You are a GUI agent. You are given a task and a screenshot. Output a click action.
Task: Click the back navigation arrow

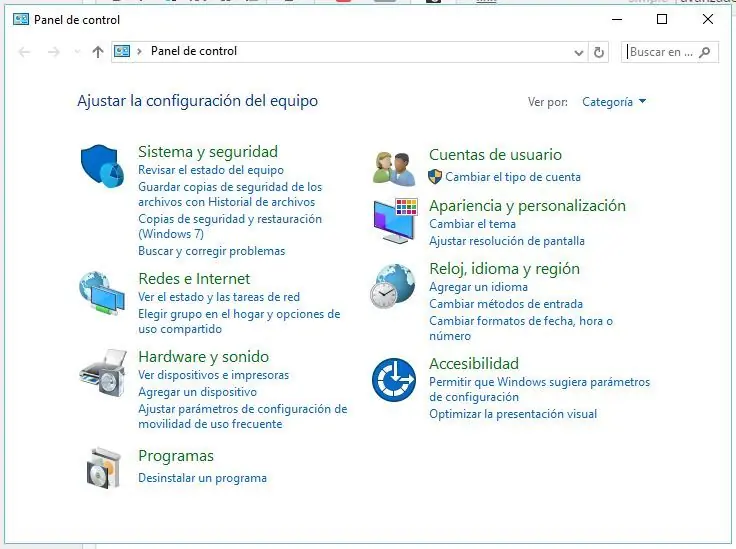(24, 52)
